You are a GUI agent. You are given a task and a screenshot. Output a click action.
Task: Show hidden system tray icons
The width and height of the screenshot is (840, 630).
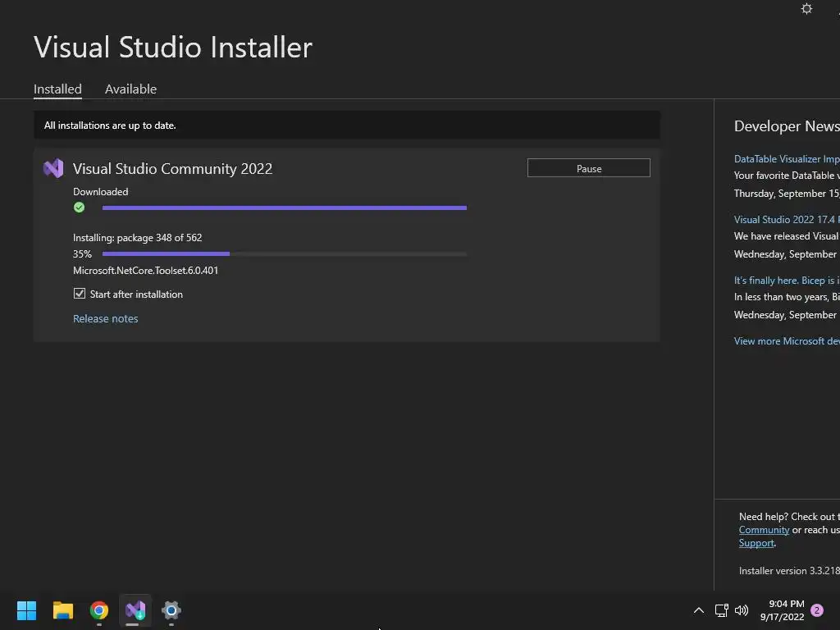point(699,610)
